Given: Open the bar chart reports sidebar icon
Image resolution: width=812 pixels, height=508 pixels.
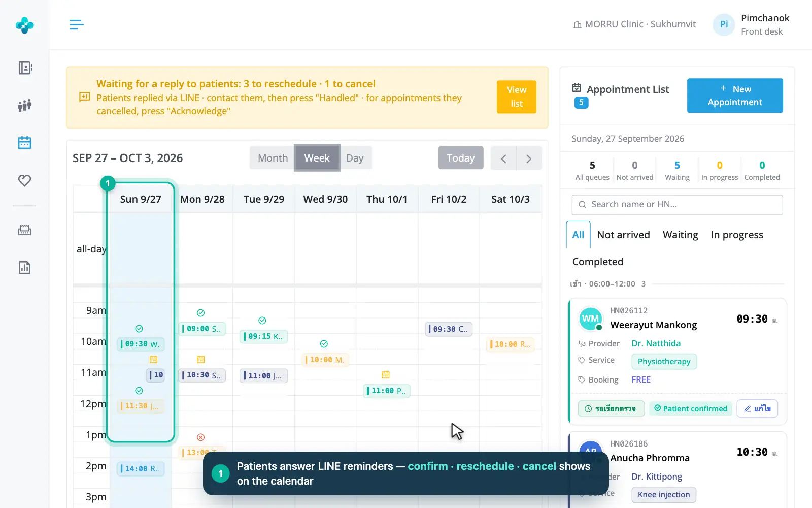Looking at the screenshot, I should coord(25,268).
